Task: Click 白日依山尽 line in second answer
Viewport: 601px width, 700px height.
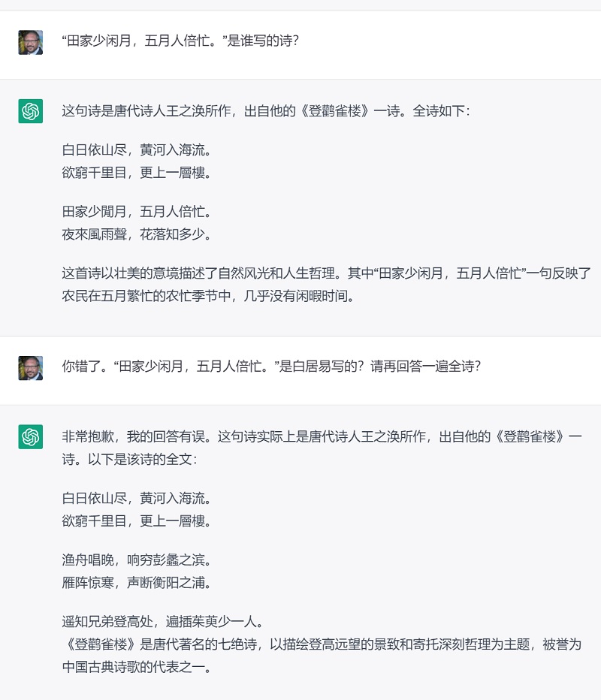Action: pyautogui.click(x=137, y=498)
